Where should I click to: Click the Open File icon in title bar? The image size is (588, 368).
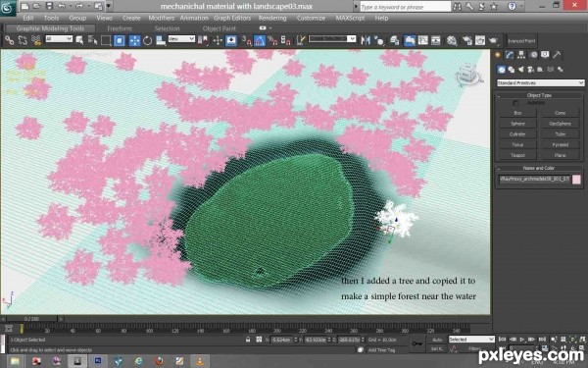(x=37, y=6)
